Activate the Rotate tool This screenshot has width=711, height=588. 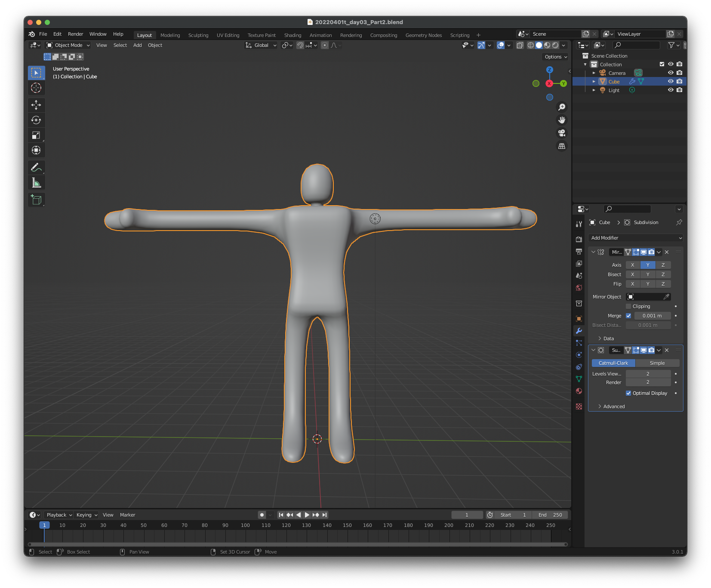point(36,120)
